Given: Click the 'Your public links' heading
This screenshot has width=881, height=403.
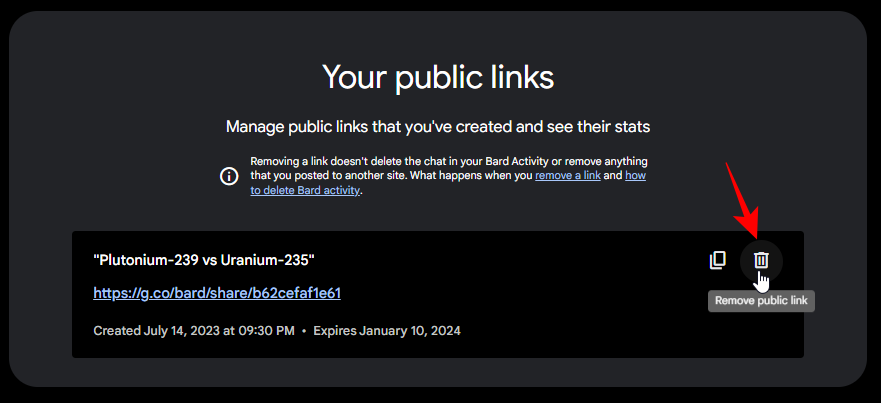Looking at the screenshot, I should (438, 78).
